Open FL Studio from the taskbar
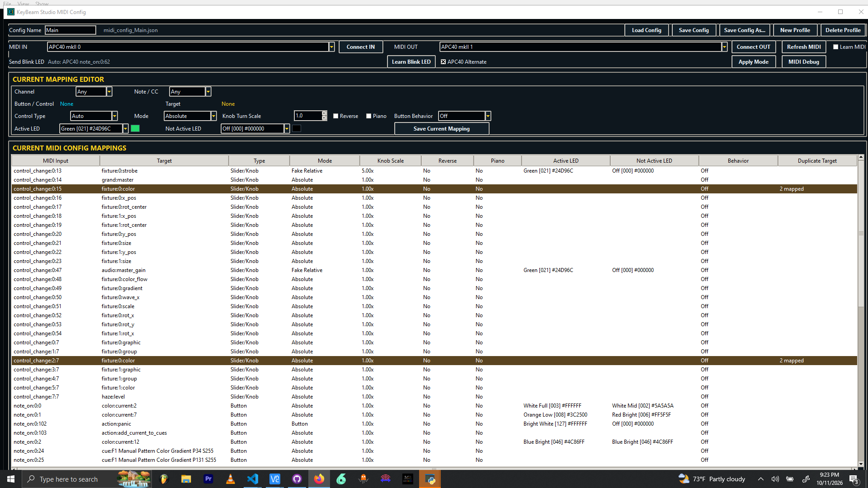The height and width of the screenshot is (488, 868). 164,479
